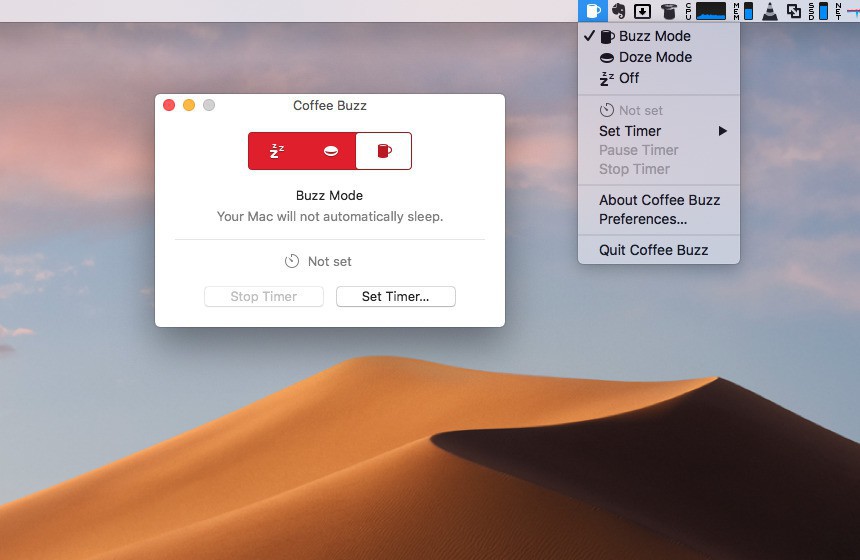This screenshot has height=560, width=860.
Task: Select the Buzz mode coffee cup segment
Action: pyautogui.click(x=384, y=151)
